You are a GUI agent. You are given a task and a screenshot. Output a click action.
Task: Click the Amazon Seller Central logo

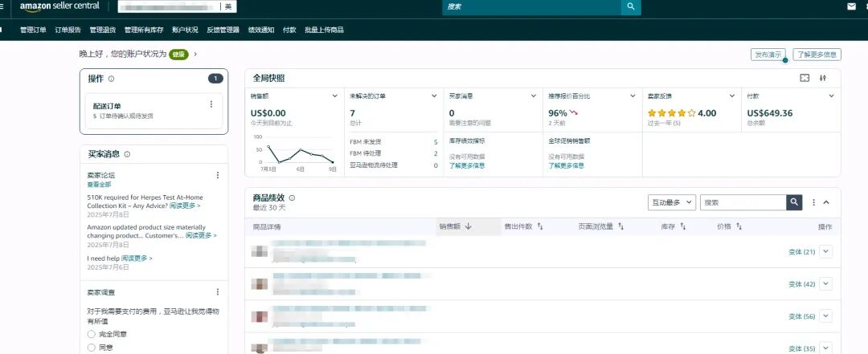[x=59, y=6]
